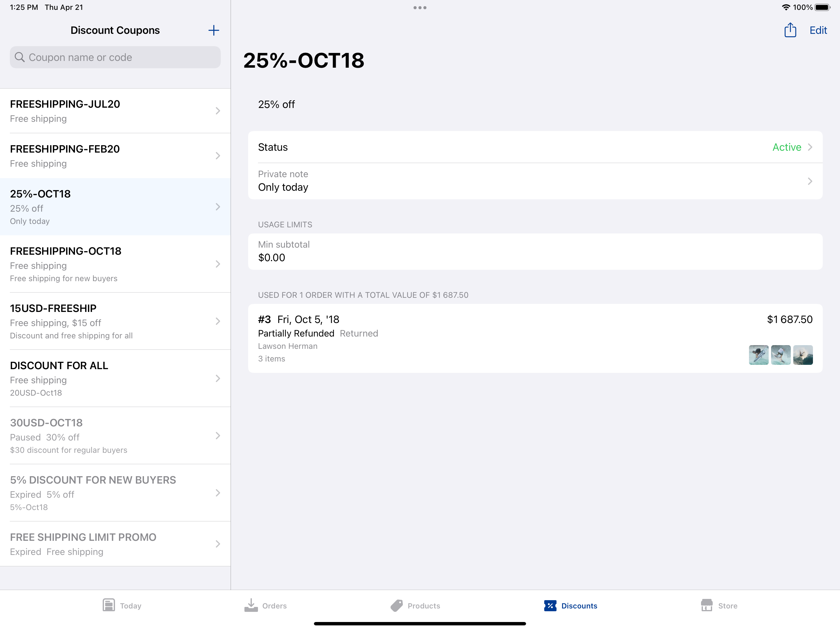Tap the magnifier icon in search bar
Screen dimensions: 840x630
click(20, 58)
